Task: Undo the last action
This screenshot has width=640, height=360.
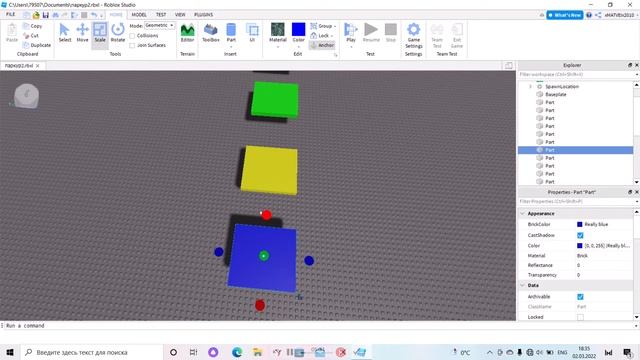Action: pyautogui.click(x=94, y=15)
